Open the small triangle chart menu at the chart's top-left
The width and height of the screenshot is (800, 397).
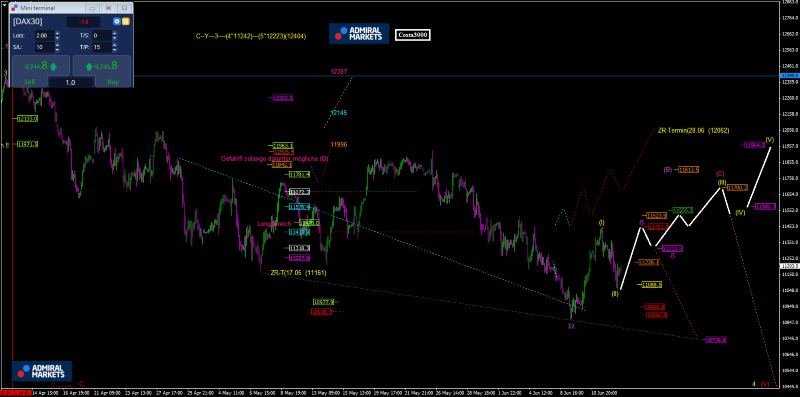(x=4, y=4)
